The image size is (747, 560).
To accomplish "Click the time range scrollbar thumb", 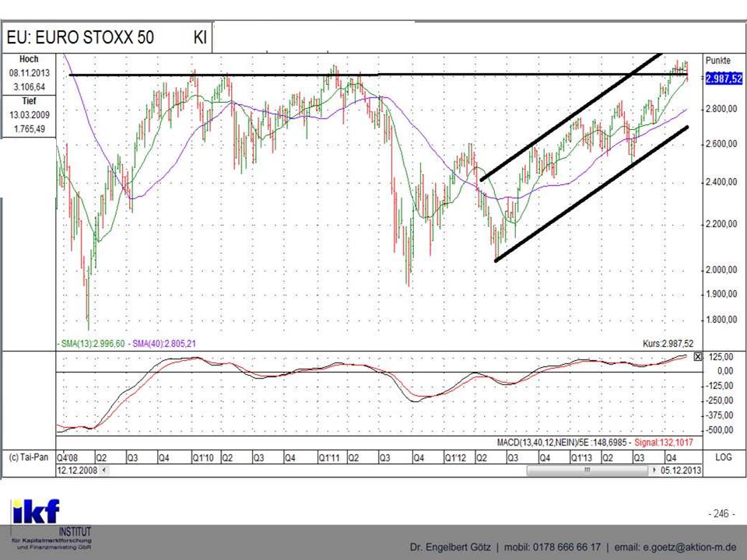I will pos(587,470).
